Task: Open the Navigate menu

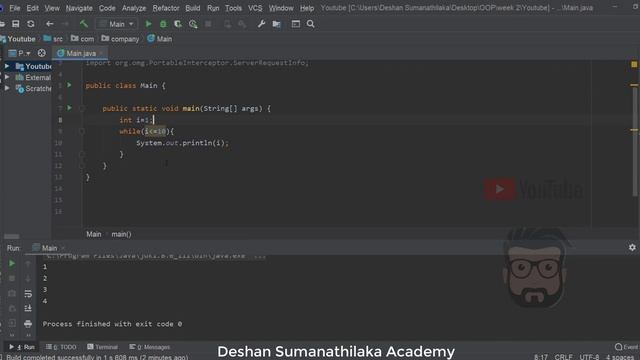Action: [79, 8]
